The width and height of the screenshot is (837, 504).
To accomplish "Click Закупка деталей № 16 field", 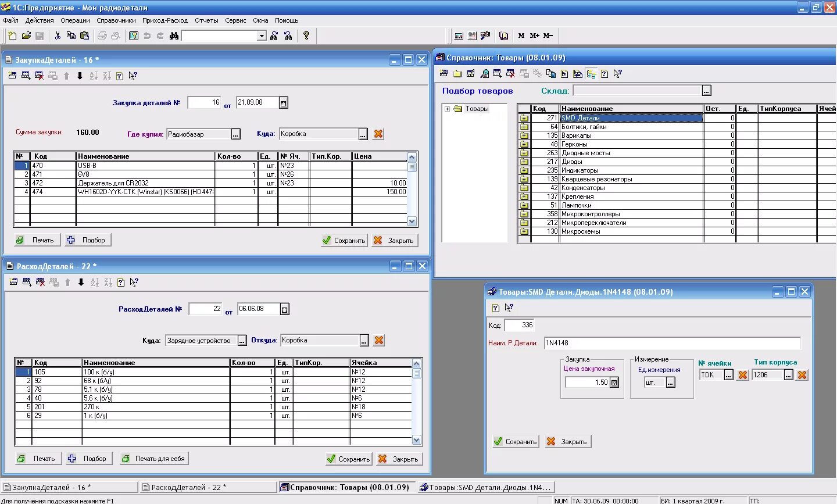I will (204, 103).
